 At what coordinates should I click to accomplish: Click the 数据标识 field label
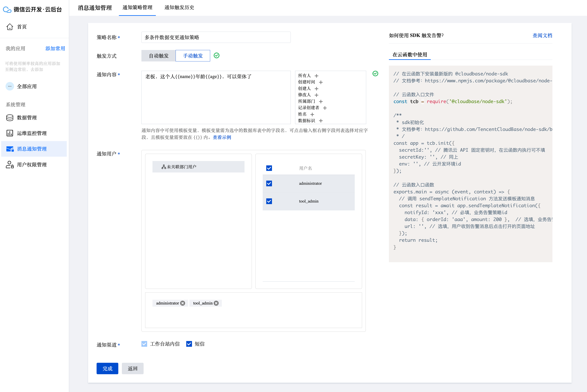point(306,121)
